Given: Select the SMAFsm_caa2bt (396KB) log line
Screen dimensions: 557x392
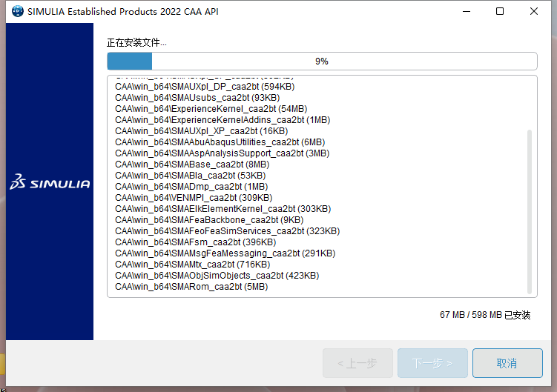Looking at the screenshot, I should (195, 242).
